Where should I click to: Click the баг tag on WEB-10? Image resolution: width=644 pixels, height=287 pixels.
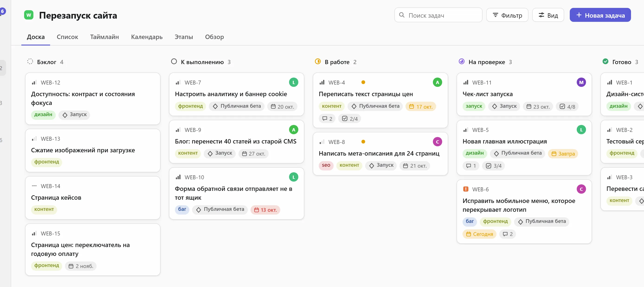(x=182, y=209)
